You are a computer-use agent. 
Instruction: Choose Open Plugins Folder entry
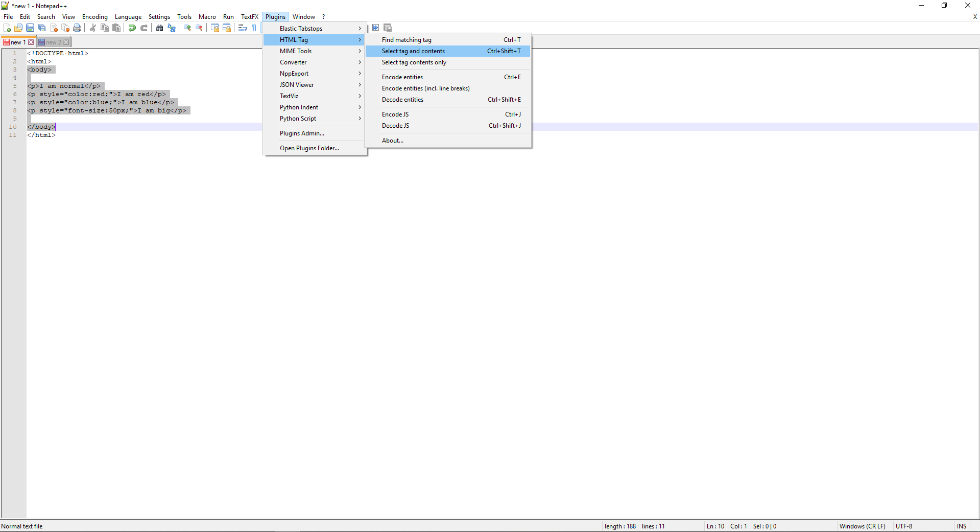click(315, 148)
